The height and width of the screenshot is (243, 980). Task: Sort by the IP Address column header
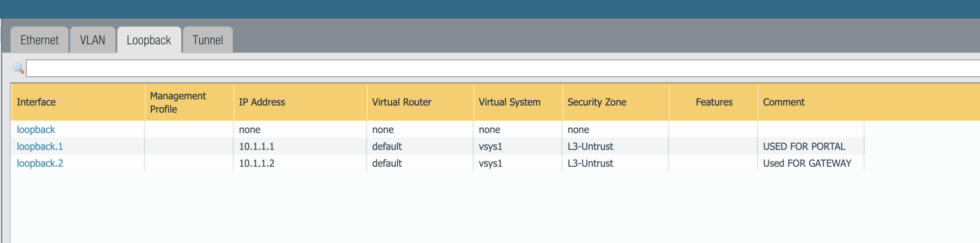pos(262,102)
